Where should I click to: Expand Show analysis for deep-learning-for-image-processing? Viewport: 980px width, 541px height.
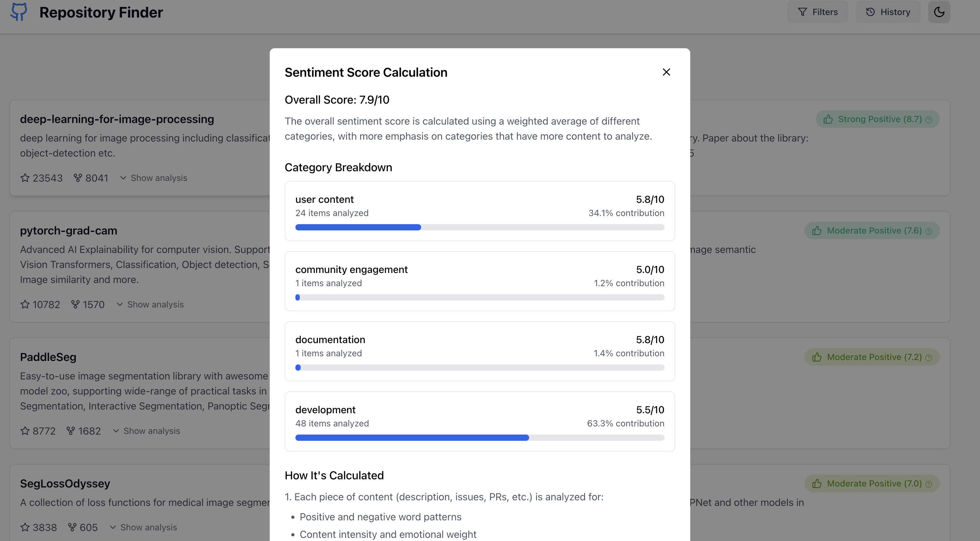point(154,178)
